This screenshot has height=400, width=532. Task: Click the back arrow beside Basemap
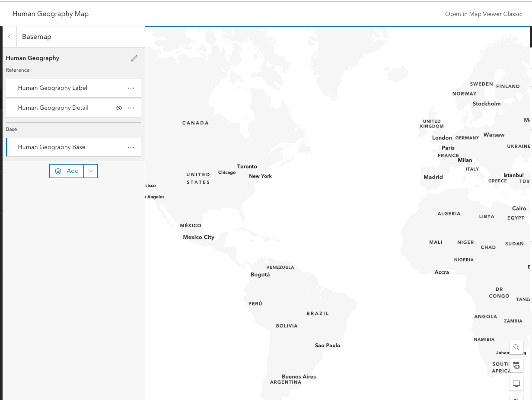point(10,37)
